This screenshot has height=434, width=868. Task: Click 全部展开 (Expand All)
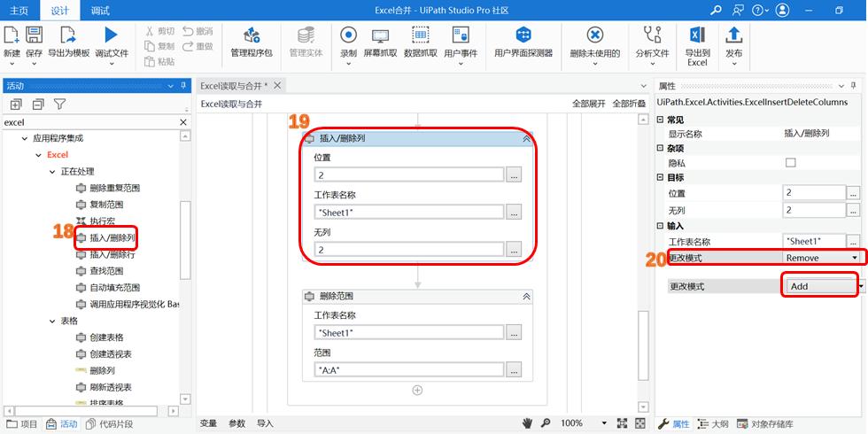[589, 104]
